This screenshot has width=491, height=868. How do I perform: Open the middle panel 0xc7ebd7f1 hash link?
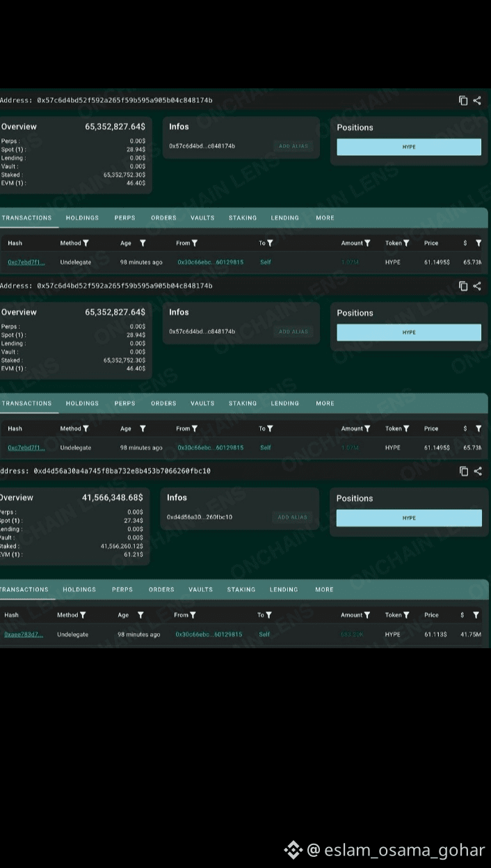tap(26, 448)
